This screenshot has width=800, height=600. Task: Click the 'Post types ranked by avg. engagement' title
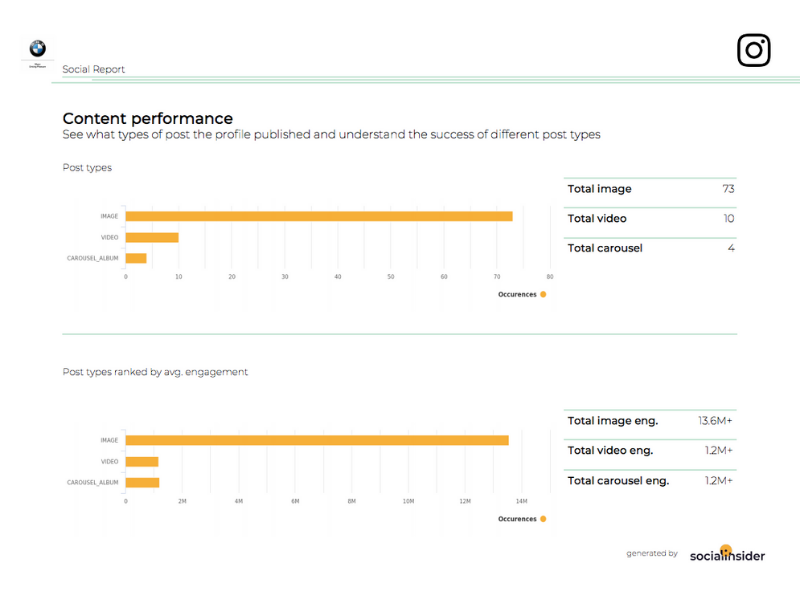(x=155, y=372)
